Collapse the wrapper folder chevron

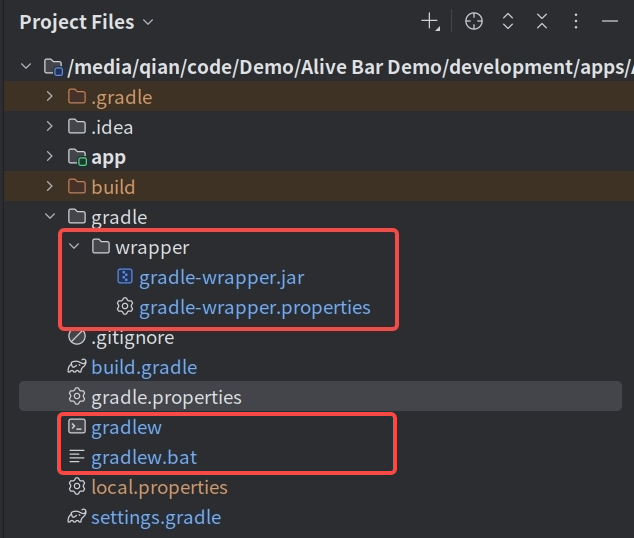[x=74, y=246]
